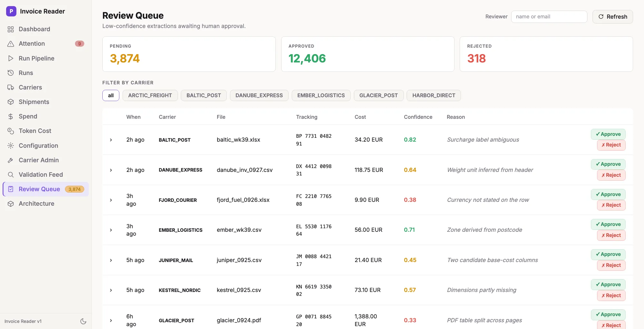The image size is (644, 329).
Task: Expand the KESTREL_NORDIC row chevron
Action: tap(111, 290)
